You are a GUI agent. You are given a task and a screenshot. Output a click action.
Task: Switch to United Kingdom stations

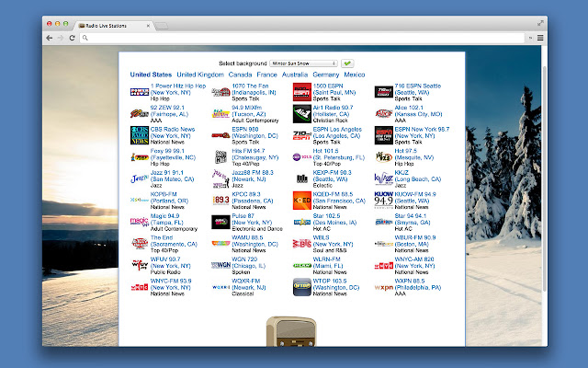[200, 75]
